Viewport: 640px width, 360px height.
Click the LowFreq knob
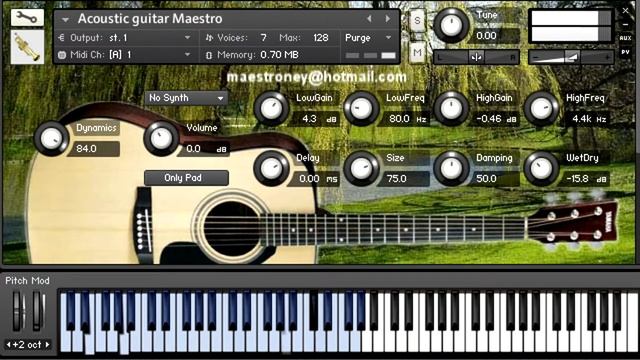361,109
